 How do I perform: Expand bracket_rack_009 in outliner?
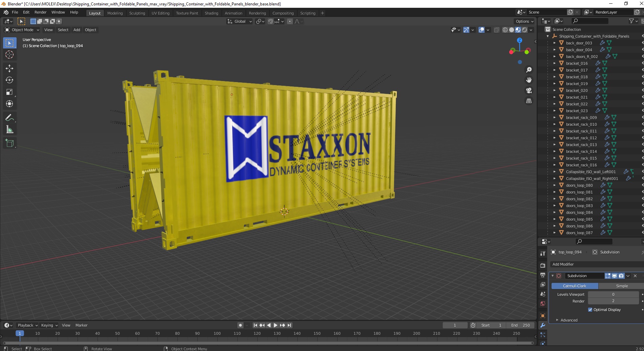click(x=554, y=118)
